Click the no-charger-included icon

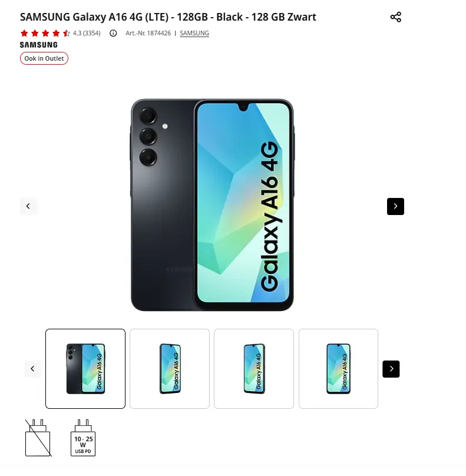pos(38,438)
